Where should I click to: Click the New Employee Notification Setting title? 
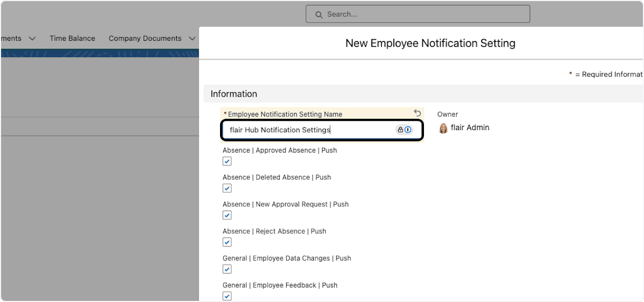pos(430,44)
